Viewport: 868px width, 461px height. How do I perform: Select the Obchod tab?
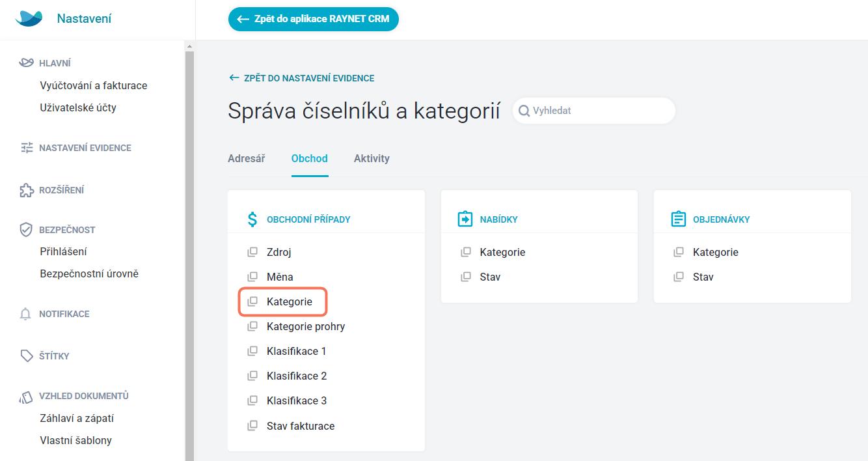coord(310,158)
